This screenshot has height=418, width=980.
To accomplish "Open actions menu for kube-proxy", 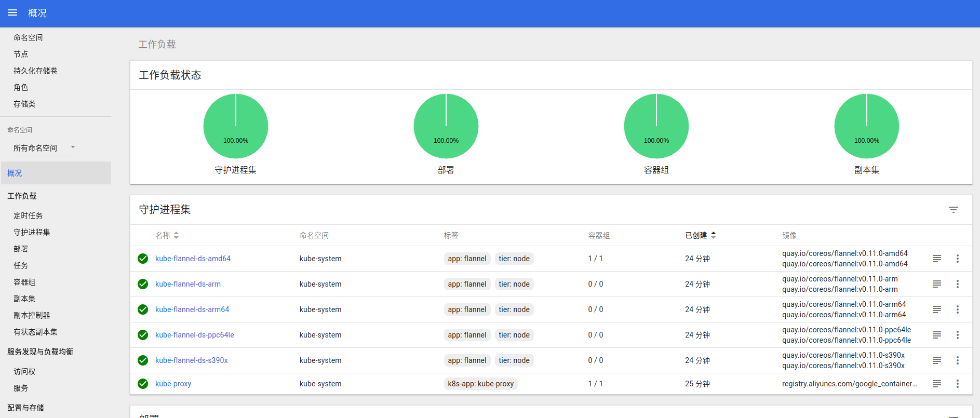I will click(x=958, y=384).
